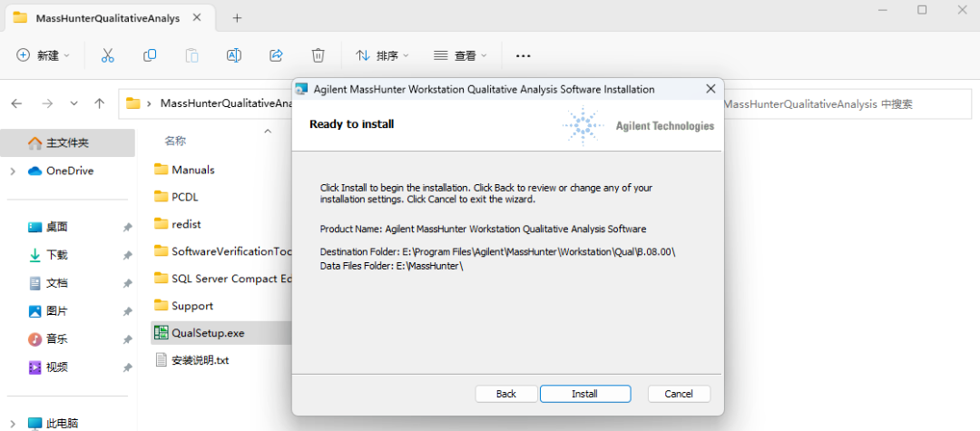The height and width of the screenshot is (431, 980).
Task: Select 主文件夹 in the sidebar
Action: tap(67, 143)
